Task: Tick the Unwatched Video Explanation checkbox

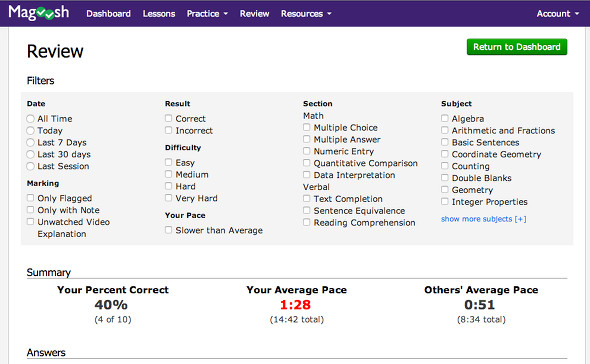Action: (30, 221)
